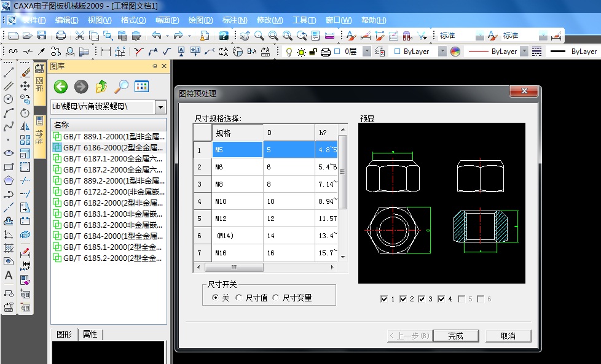Open the second 标准 style dropdown
Image resolution: width=601 pixels, height=364 pixels.
[543, 36]
